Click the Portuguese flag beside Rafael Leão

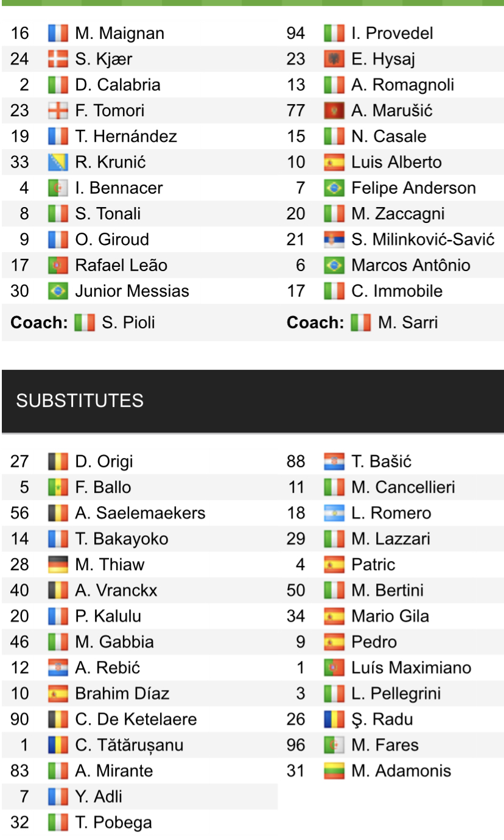[x=58, y=265]
